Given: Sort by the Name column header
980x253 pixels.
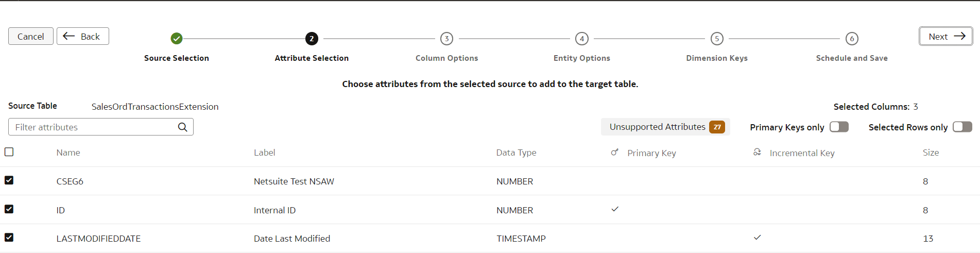Looking at the screenshot, I should pyautogui.click(x=68, y=153).
